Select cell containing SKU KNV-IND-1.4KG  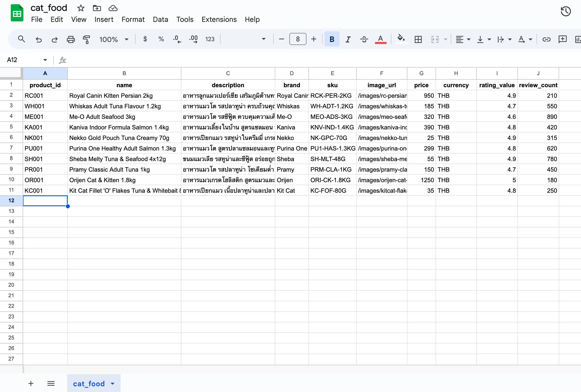332,127
